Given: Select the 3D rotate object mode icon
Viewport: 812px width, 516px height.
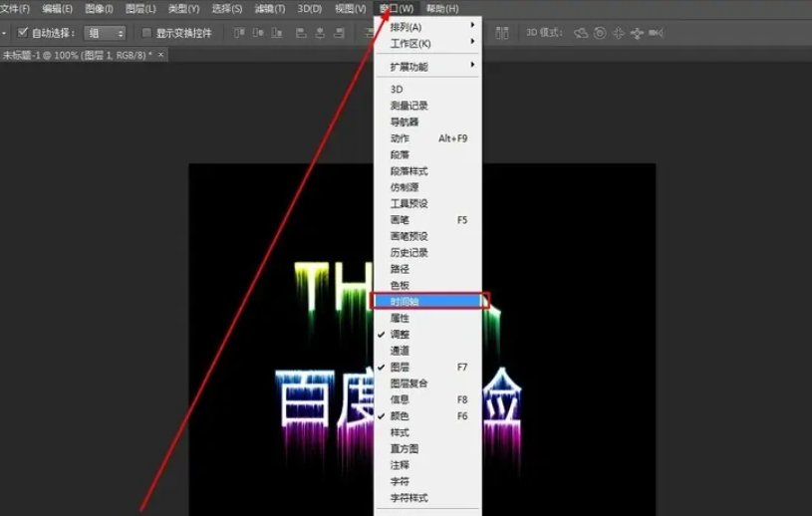Looking at the screenshot, I should coord(581,33).
